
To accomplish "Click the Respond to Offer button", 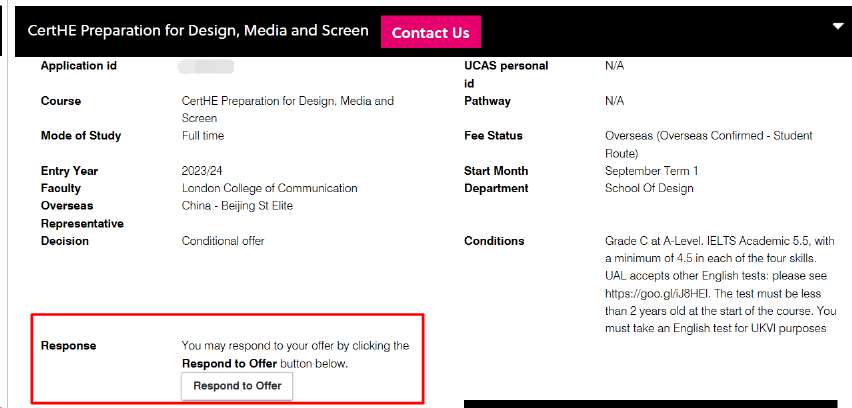I will [237, 386].
